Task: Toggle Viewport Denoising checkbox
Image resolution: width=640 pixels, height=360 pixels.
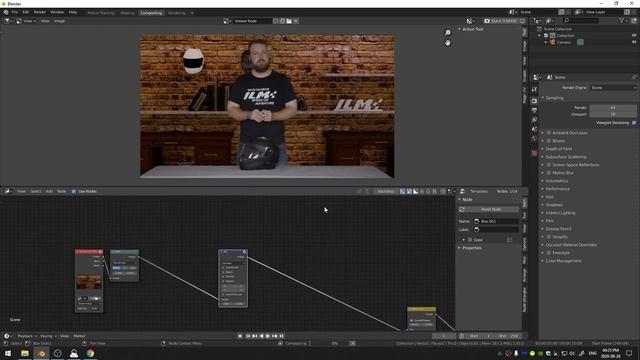Action: coord(634,122)
